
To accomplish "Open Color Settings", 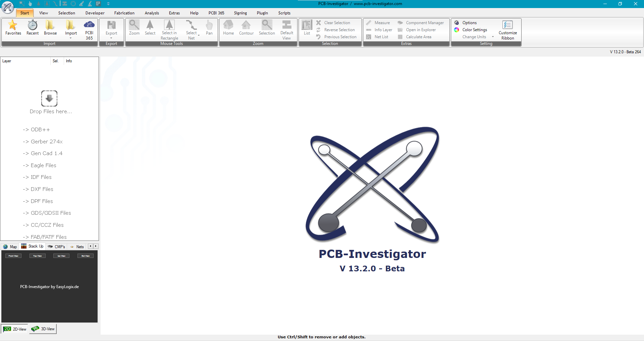I will tap(471, 30).
